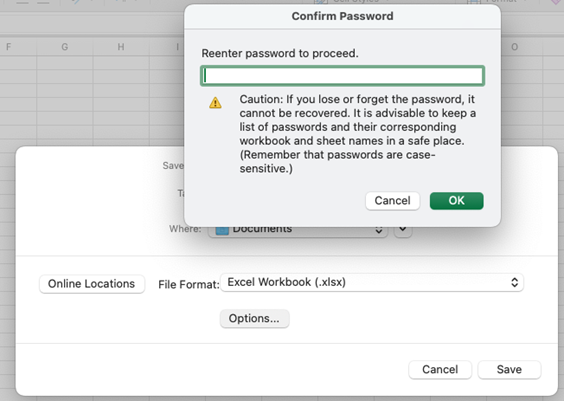Open the File Format Excel Workbook dropdown
Viewport: 564px width, 401px height.
(x=372, y=282)
